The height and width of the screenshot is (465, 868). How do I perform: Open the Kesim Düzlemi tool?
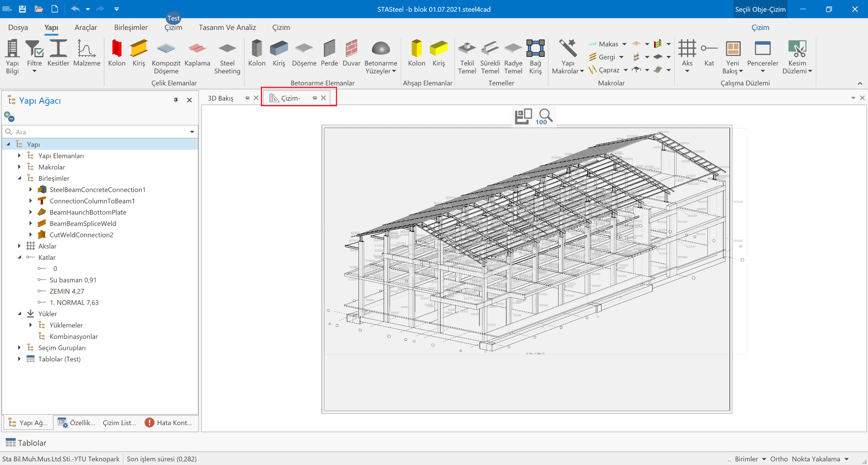pyautogui.click(x=797, y=49)
